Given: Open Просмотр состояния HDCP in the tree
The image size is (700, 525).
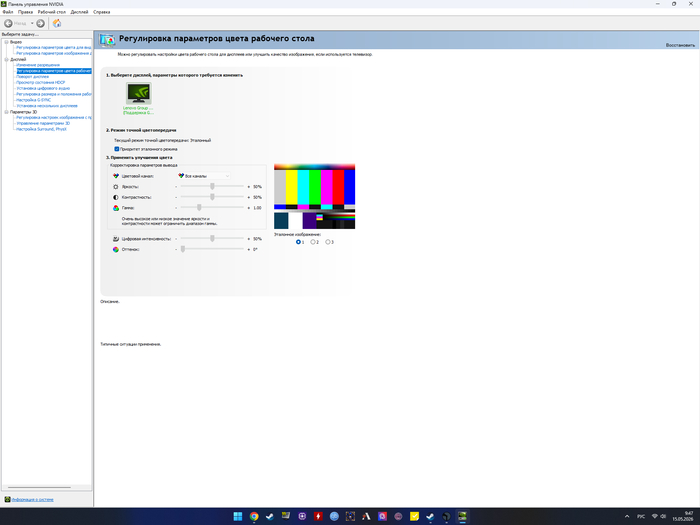Looking at the screenshot, I should tap(41, 83).
